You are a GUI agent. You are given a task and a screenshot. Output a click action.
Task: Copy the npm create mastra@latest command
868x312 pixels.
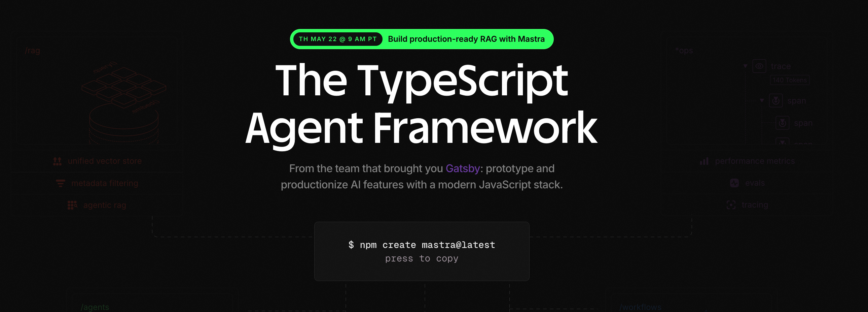point(422,251)
